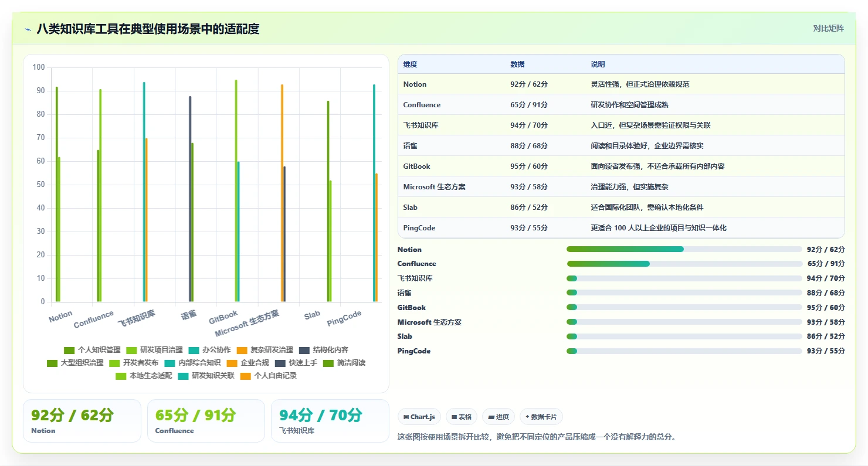Click 86分 / 52分 in Slab table row
Viewport: 868px width, 466px height.
click(529, 208)
